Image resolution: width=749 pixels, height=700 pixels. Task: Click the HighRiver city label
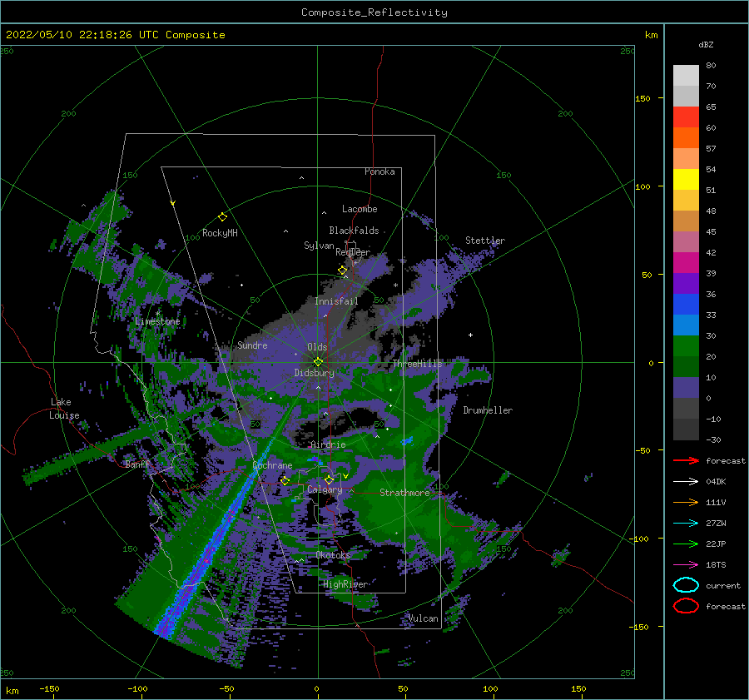click(345, 584)
